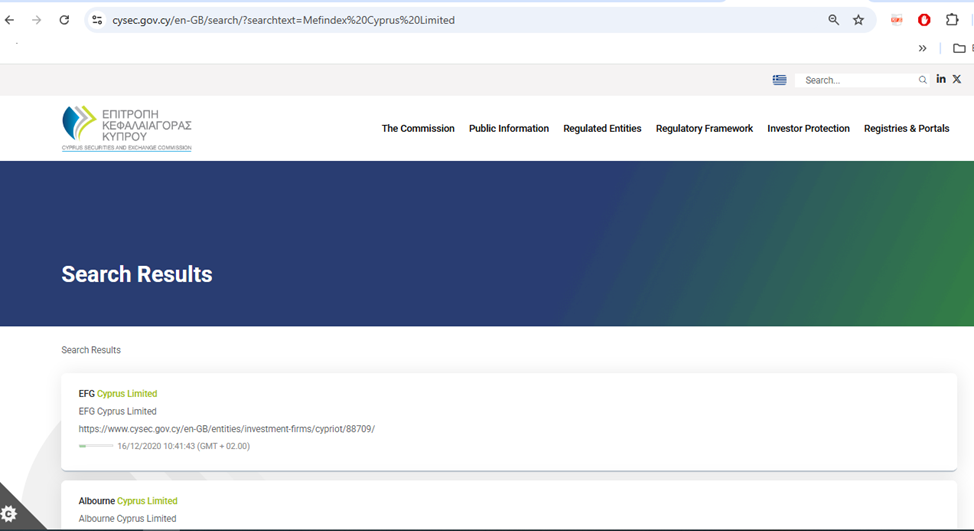The height and width of the screenshot is (531, 974).
Task: Expand hidden bookmarks with double chevron
Action: click(x=922, y=48)
